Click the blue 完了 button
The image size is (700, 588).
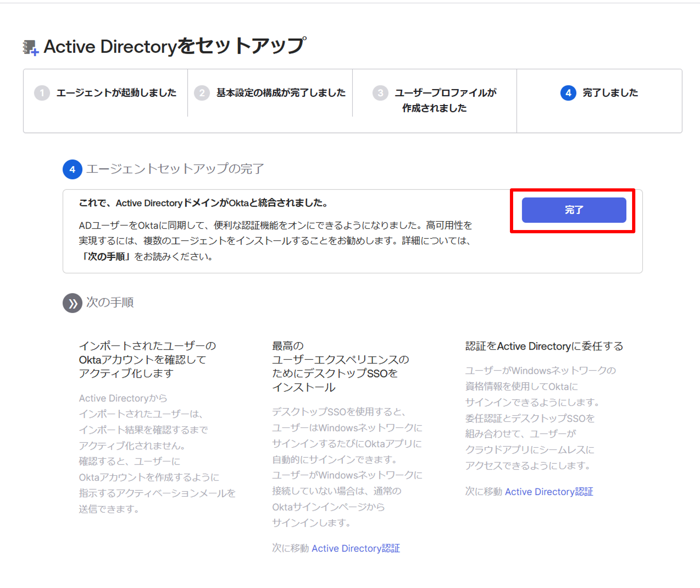574,210
